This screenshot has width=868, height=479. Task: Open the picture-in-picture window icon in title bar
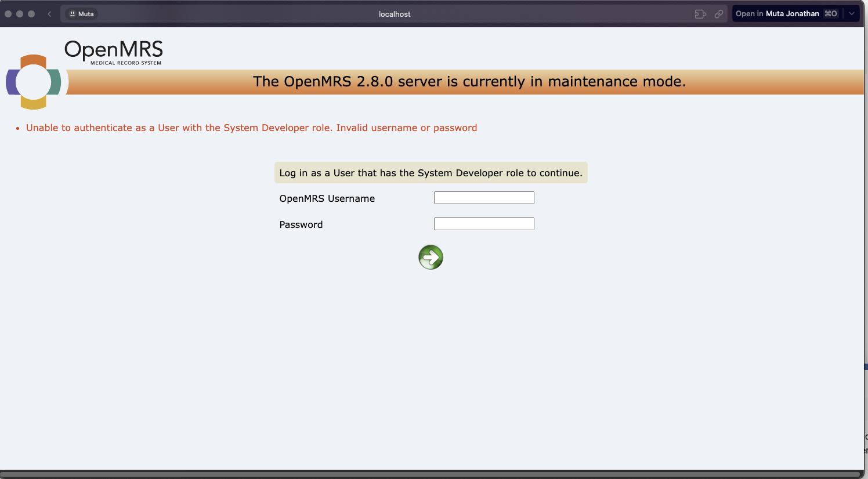point(700,14)
